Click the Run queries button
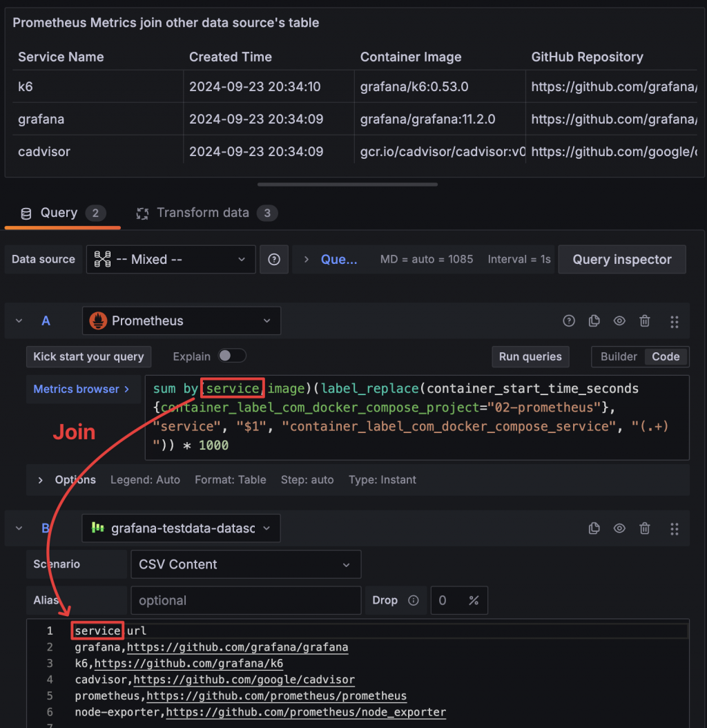The image size is (707, 728). coord(530,356)
